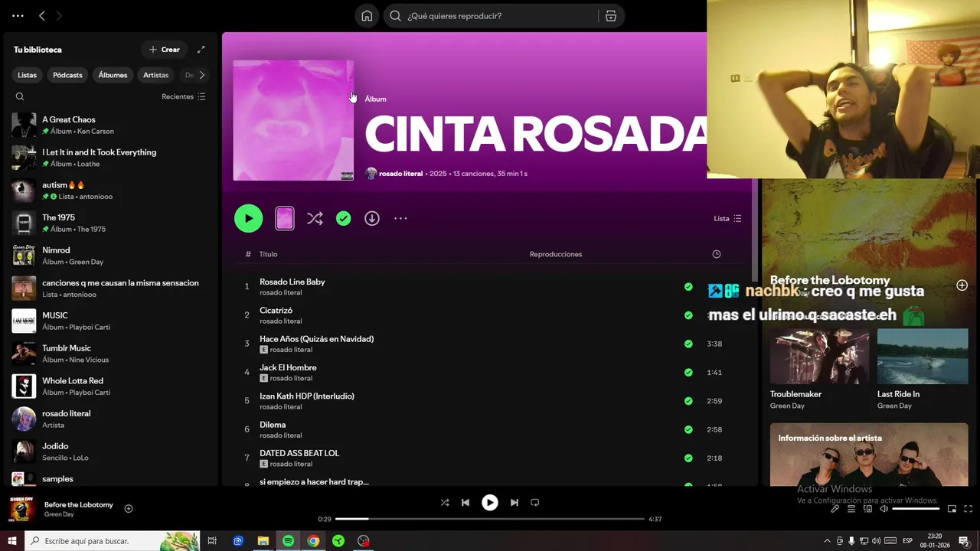Open the autism playlist in library
This screenshot has height=551, width=980.
(109, 190)
